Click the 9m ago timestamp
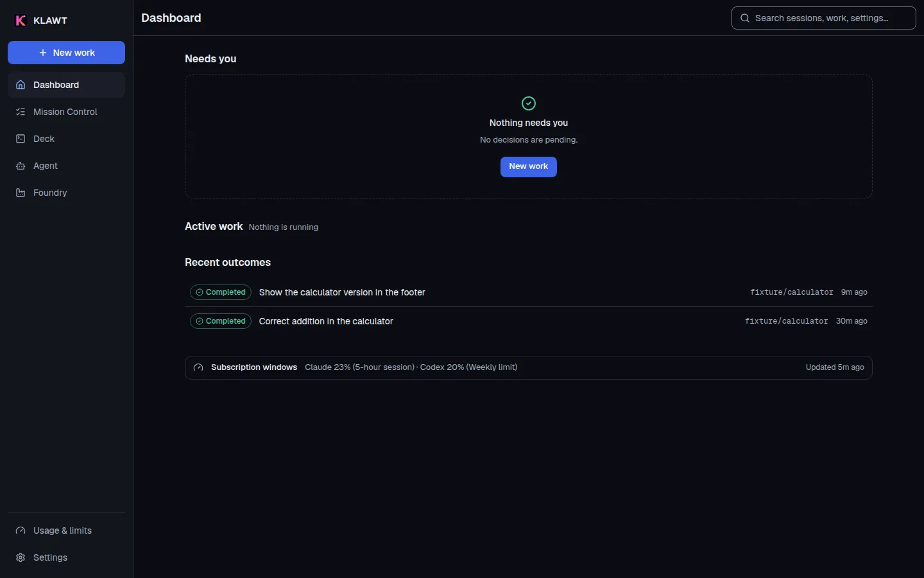The width and height of the screenshot is (924, 578). click(854, 292)
